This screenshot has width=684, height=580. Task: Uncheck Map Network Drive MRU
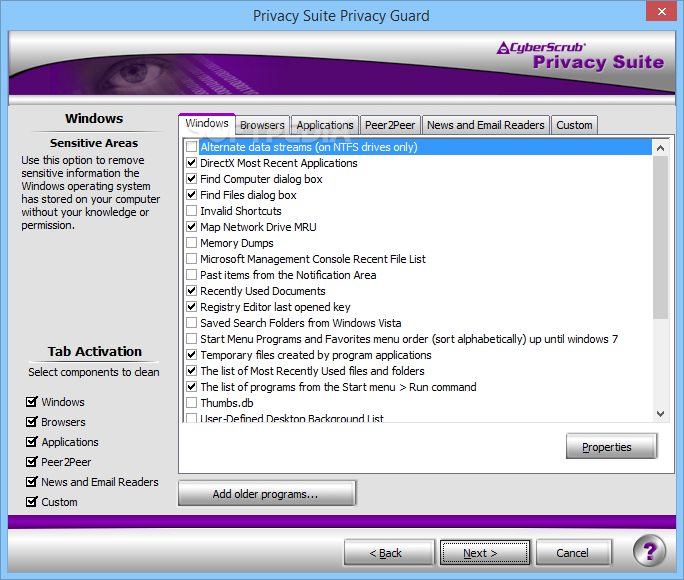[192, 227]
